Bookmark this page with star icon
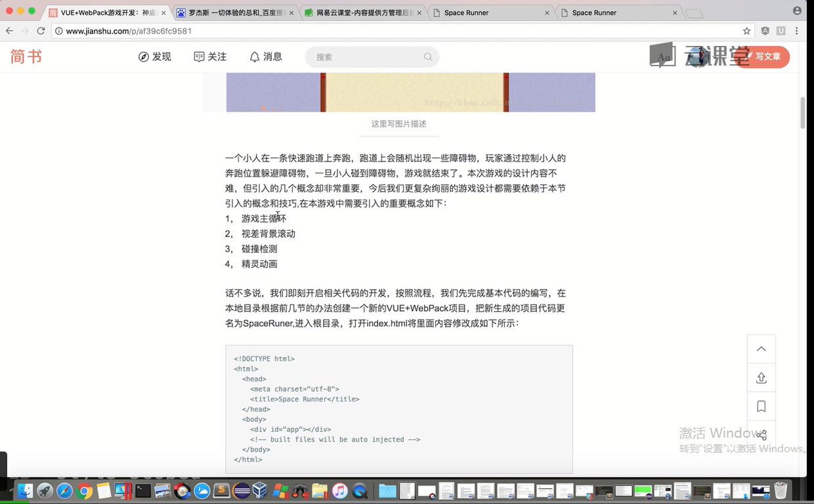The image size is (814, 504). click(x=746, y=31)
